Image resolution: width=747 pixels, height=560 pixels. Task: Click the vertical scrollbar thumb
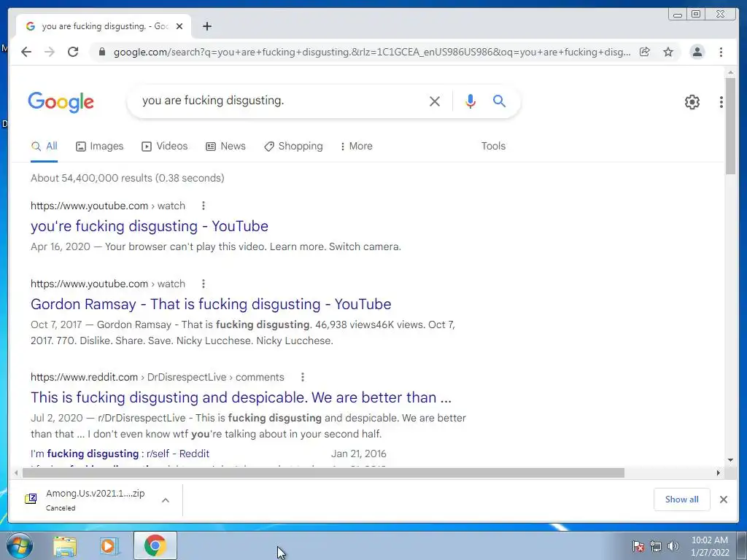pos(730,126)
